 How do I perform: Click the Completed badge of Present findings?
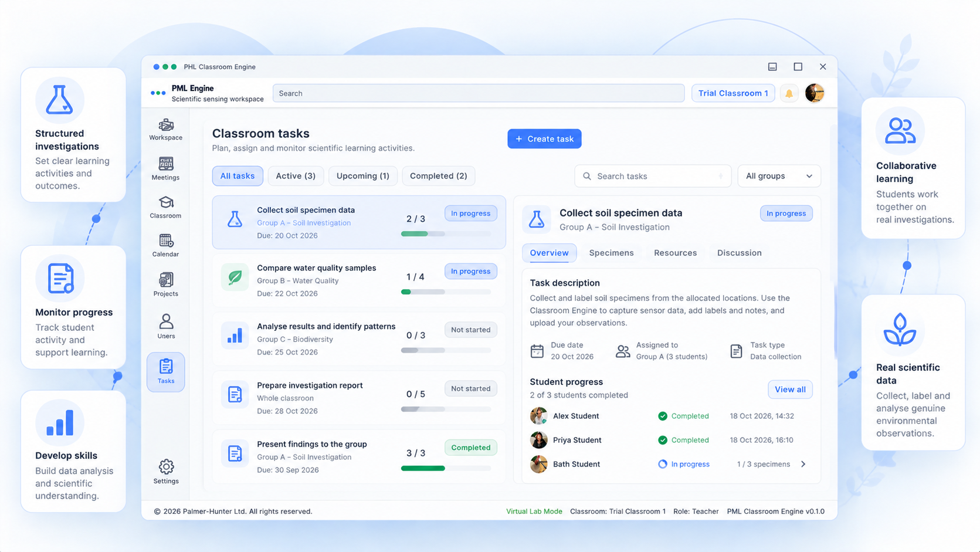(471, 448)
